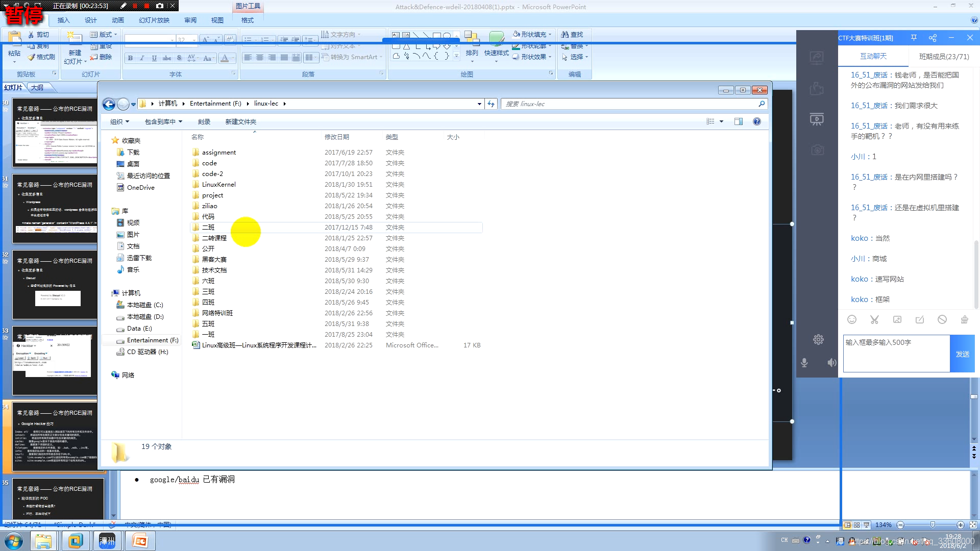Go back in Explorer navigation
Screen dimensions: 980x551
[109, 104]
